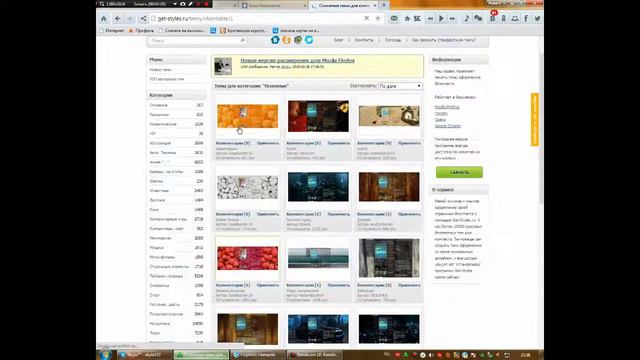Open 'Как вернуть стандартную тему?' link
Image resolution: width=640 pixels, height=360 pixels.
[444, 40]
